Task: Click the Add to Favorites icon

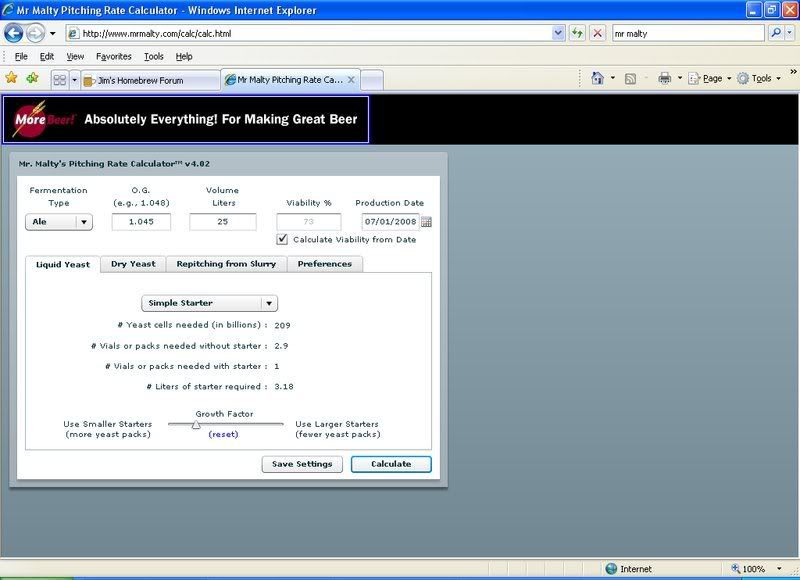Action: [x=33, y=78]
